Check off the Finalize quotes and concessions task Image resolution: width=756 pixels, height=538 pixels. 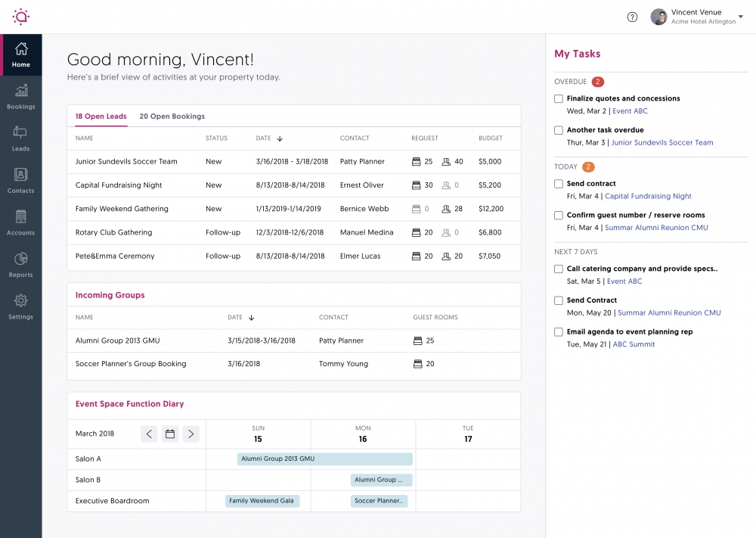[558, 98]
